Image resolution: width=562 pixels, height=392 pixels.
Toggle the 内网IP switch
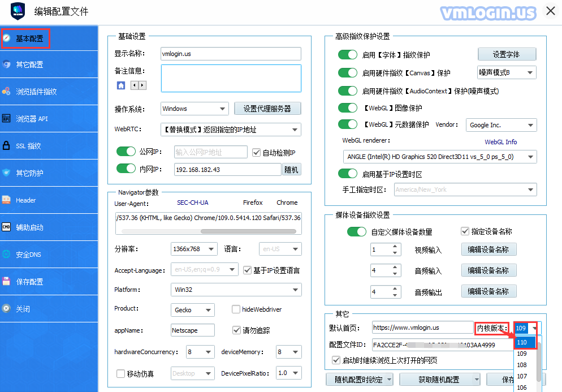point(126,168)
